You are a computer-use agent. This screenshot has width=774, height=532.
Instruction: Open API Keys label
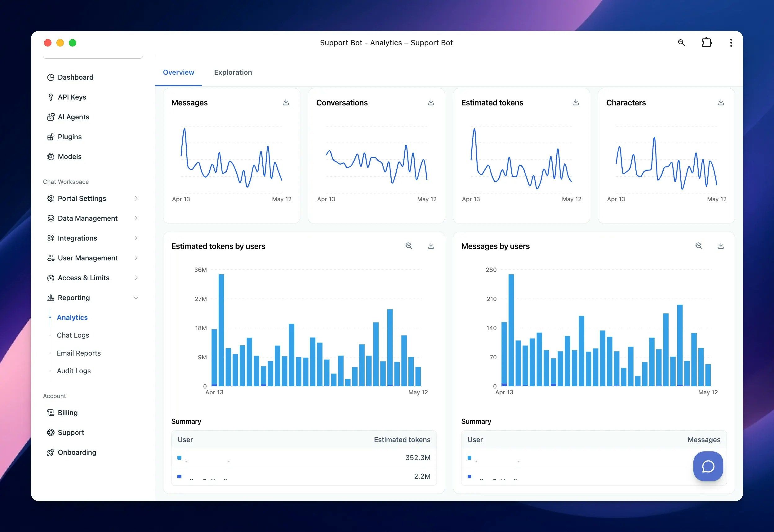tap(72, 97)
